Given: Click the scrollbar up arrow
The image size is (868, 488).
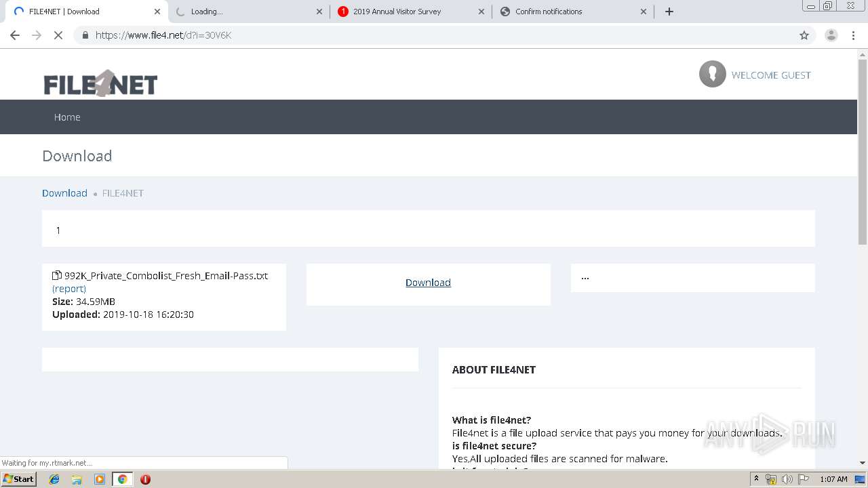Looking at the screenshot, I should (x=863, y=54).
